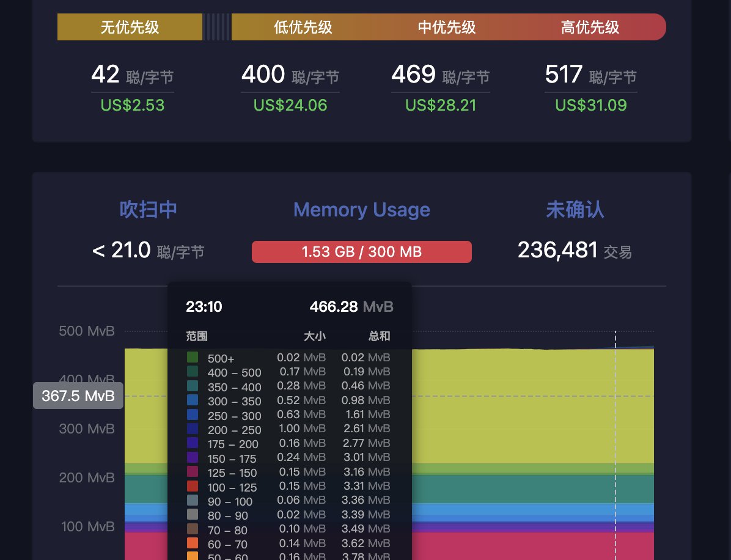Select the 517 聪/字节 fee value

(590, 75)
